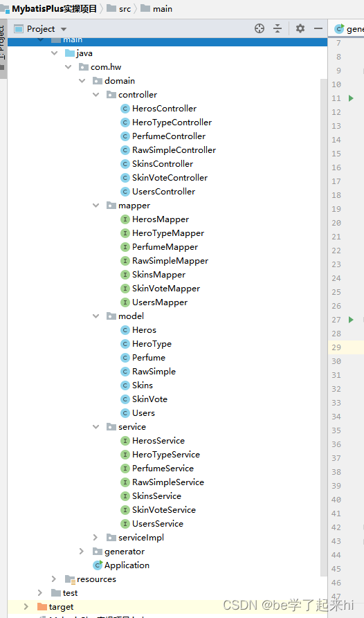Open Project panel settings gear
Image resolution: width=364 pixels, height=618 pixels.
tap(300, 28)
